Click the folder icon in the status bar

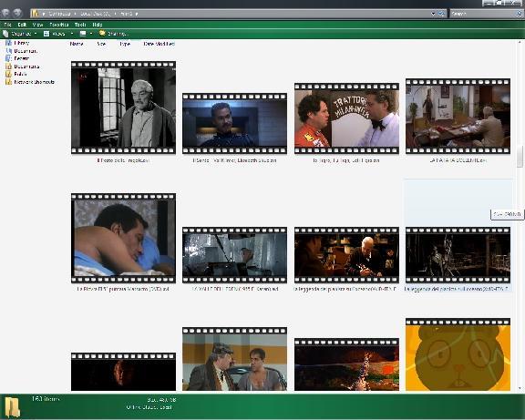tap(12, 407)
